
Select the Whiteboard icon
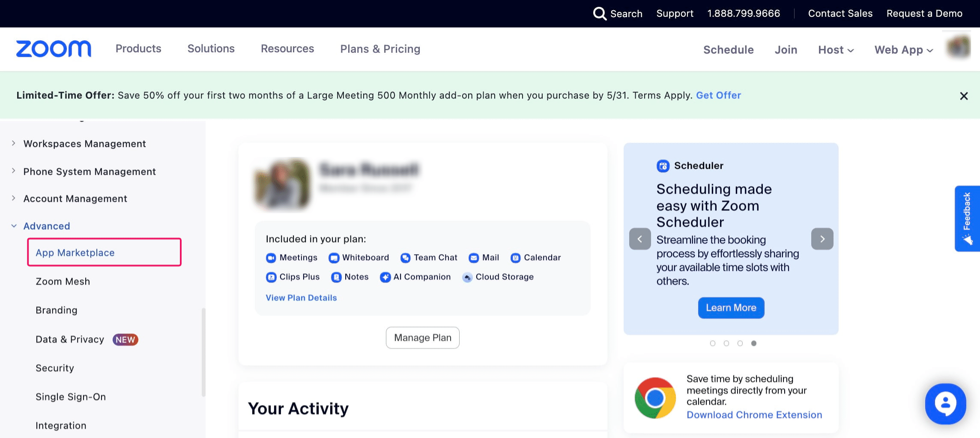coord(334,258)
